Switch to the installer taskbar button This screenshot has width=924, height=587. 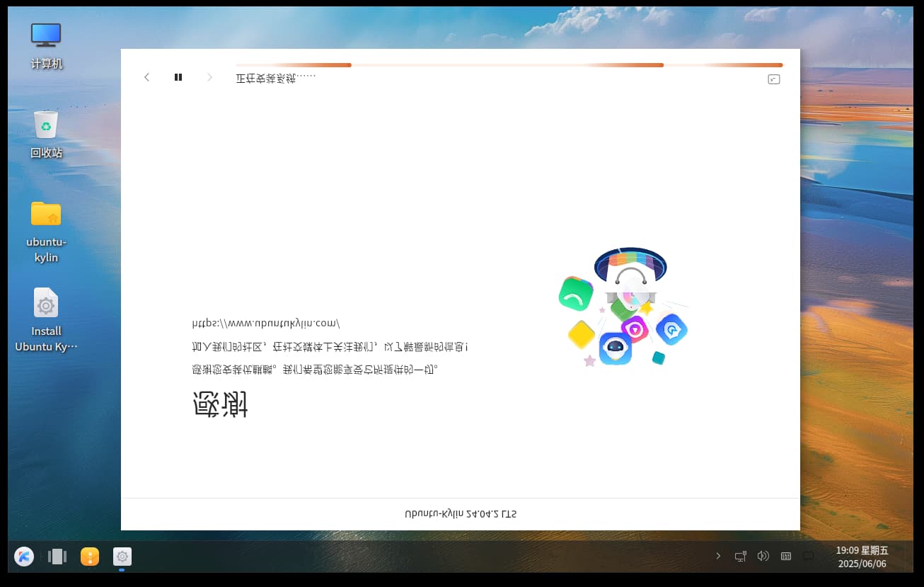point(122,557)
